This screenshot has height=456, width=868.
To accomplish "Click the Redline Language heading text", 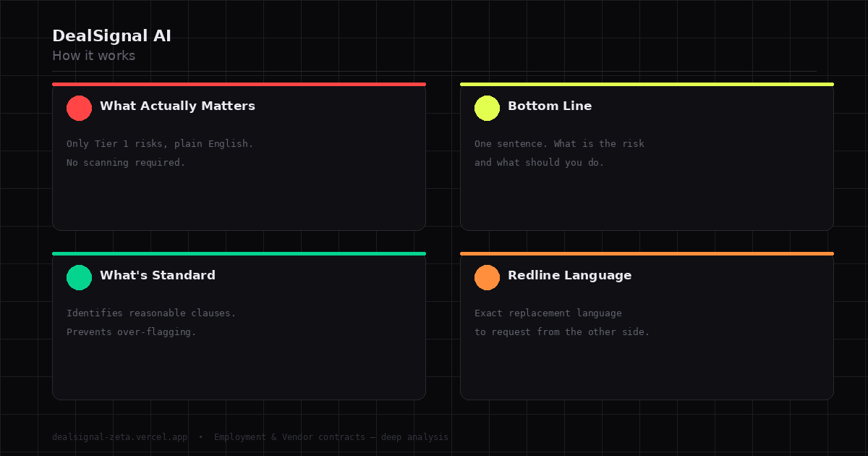I will tap(570, 275).
